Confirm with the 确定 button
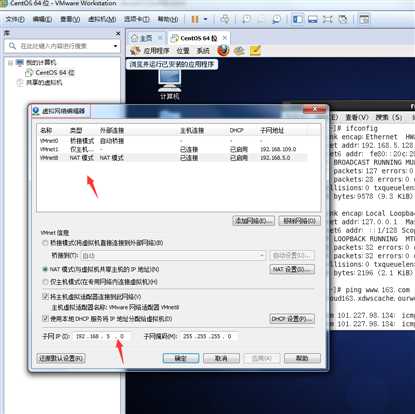Viewport: 415px width, 414px height. (181, 358)
